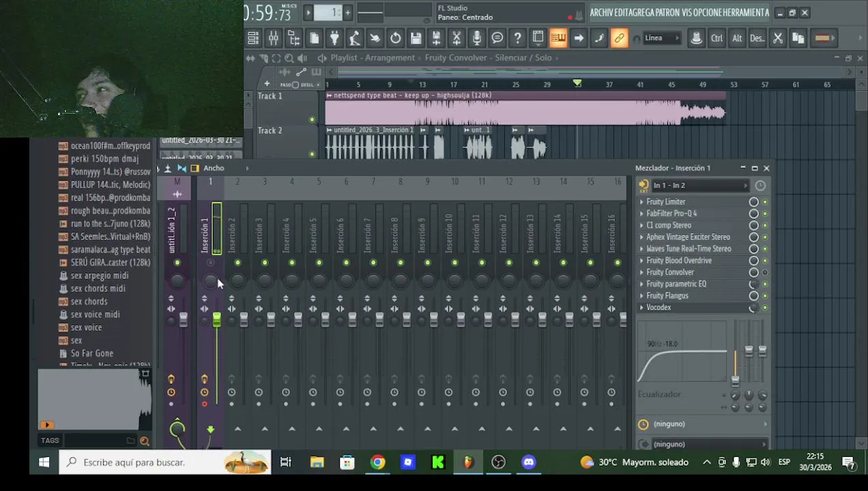The image size is (868, 491).
Task: Open the chat bubble toolbar icon
Action: tap(497, 38)
